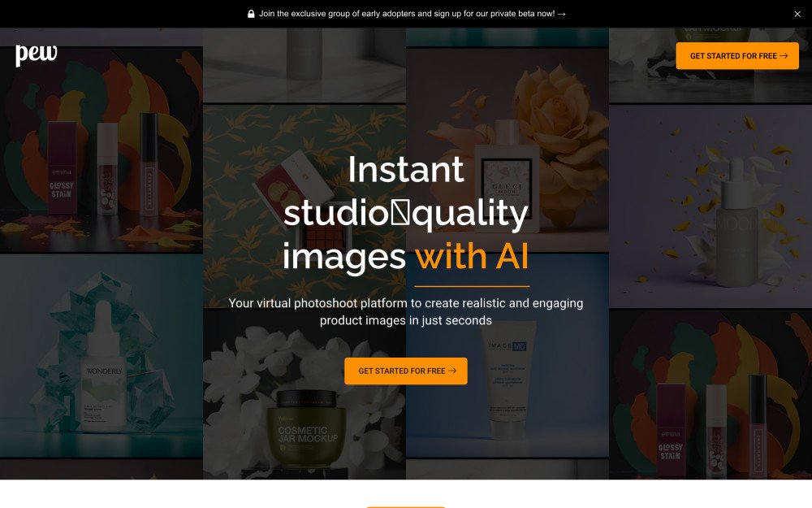Click the pew logo

(37, 54)
